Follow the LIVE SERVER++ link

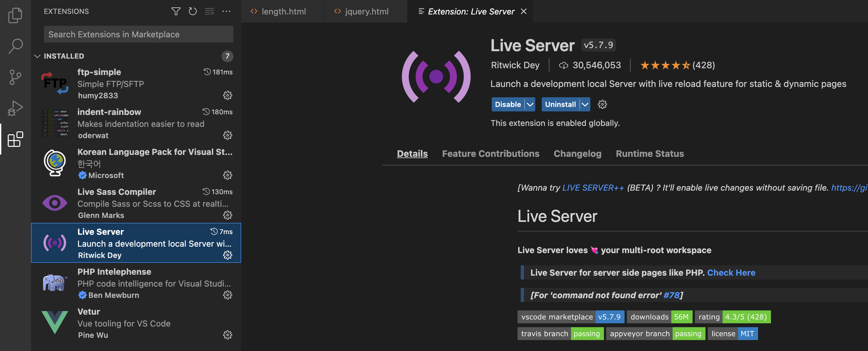tap(593, 188)
